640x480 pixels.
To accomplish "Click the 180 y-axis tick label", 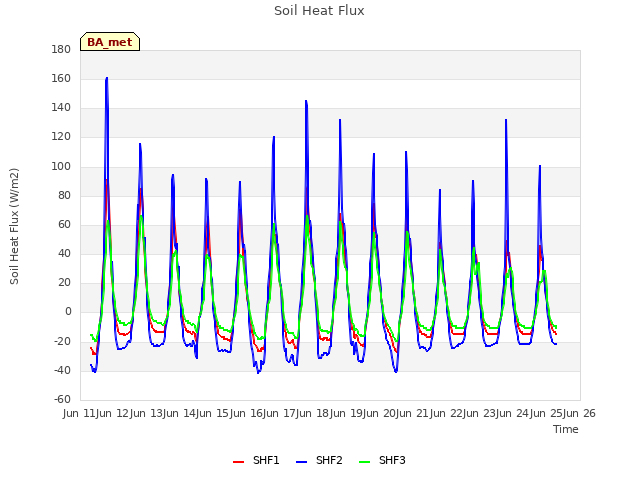I will click(x=61, y=49).
